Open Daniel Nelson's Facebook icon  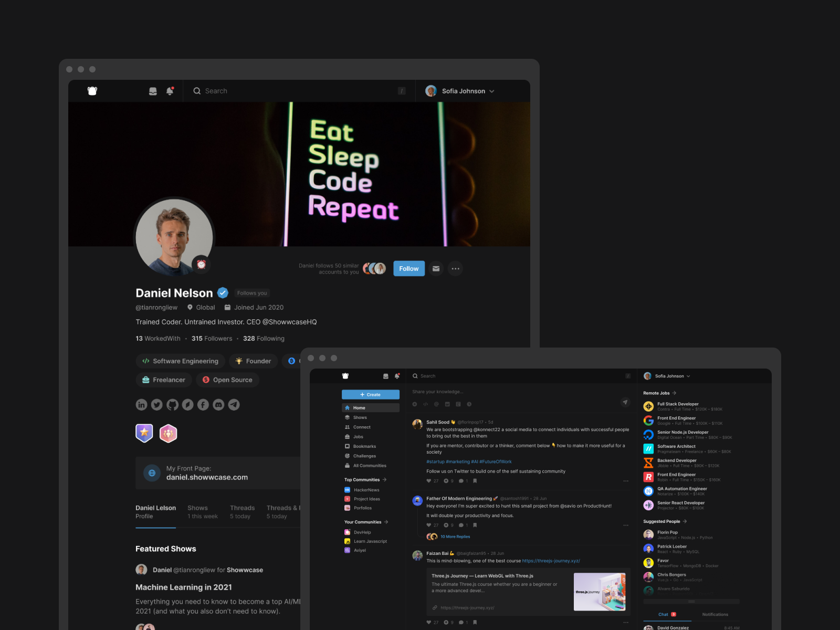pyautogui.click(x=203, y=405)
